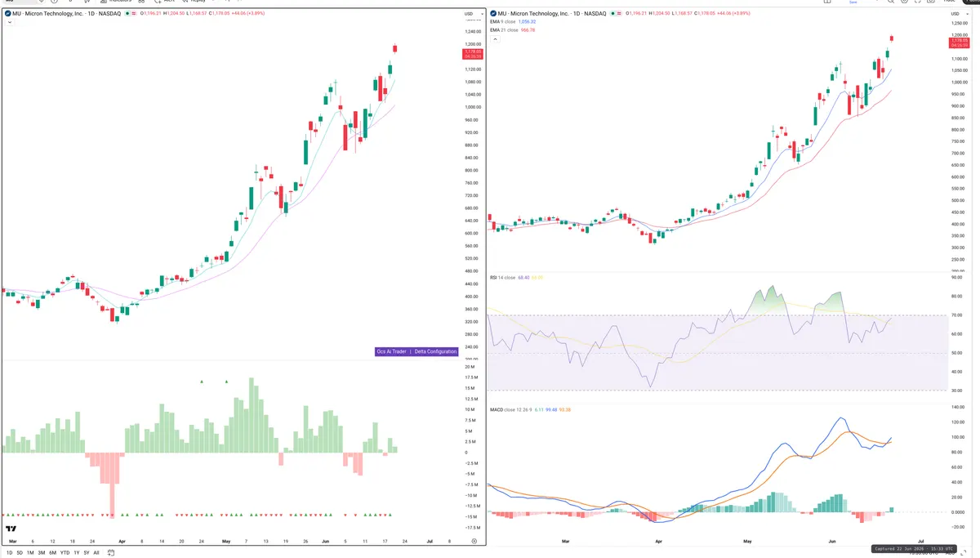Click the Ocs Ai Trader label
This screenshot has width=980, height=558.
[391, 351]
